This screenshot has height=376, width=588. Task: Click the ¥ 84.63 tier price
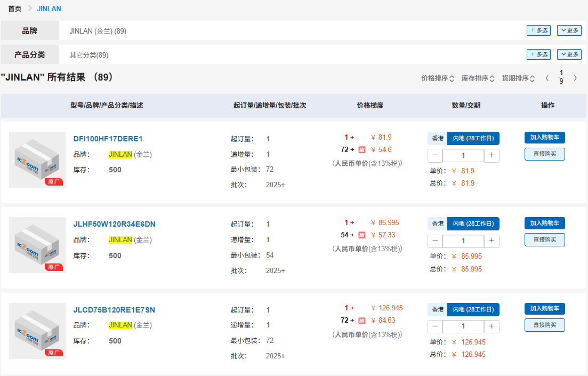point(383,320)
